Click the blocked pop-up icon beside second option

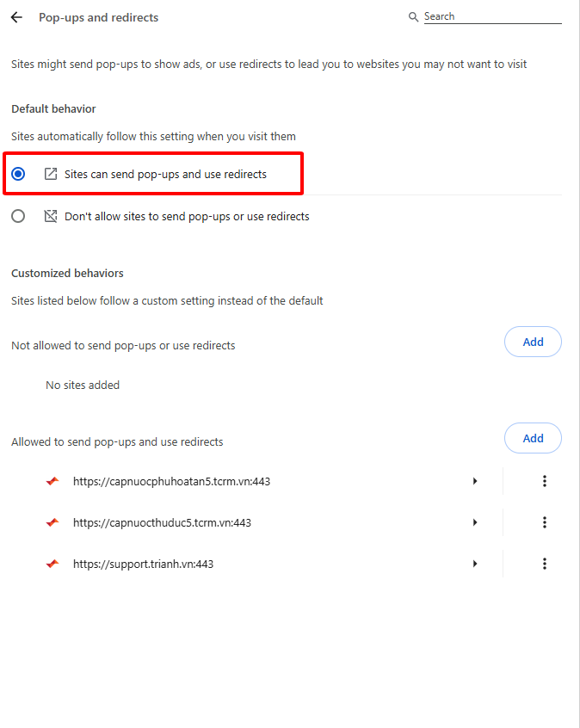(x=51, y=216)
